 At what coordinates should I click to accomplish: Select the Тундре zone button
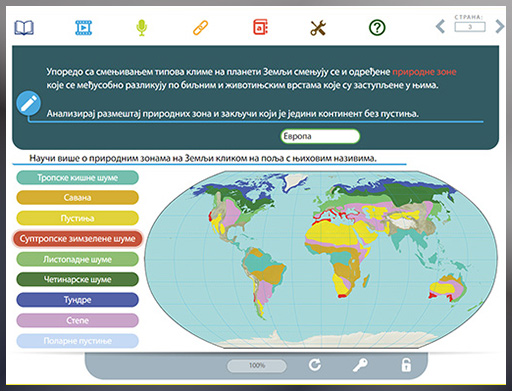tap(77, 300)
